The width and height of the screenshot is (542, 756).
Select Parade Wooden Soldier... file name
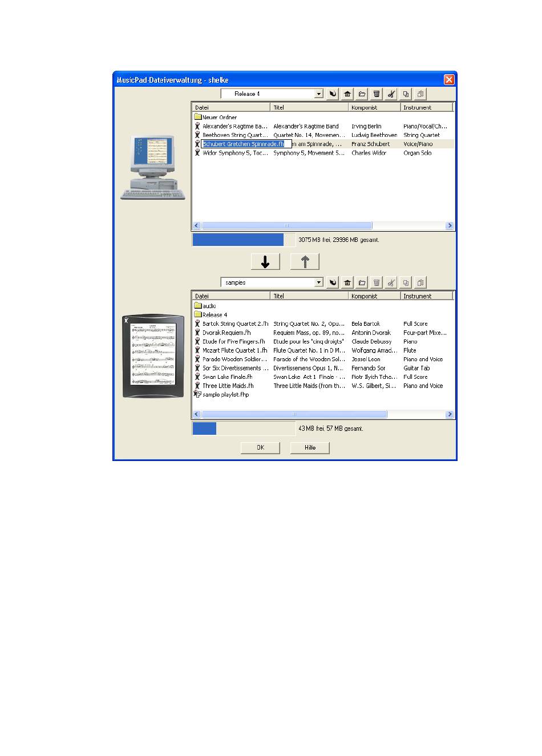click(x=235, y=359)
